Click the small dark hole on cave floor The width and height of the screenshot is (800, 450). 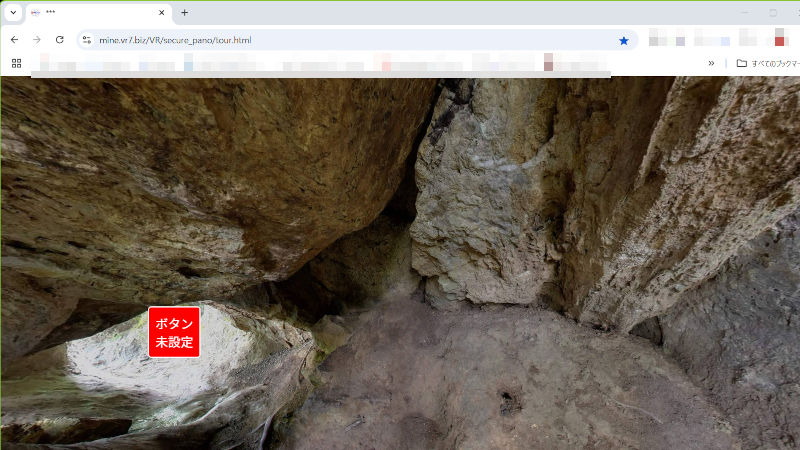coord(510,402)
